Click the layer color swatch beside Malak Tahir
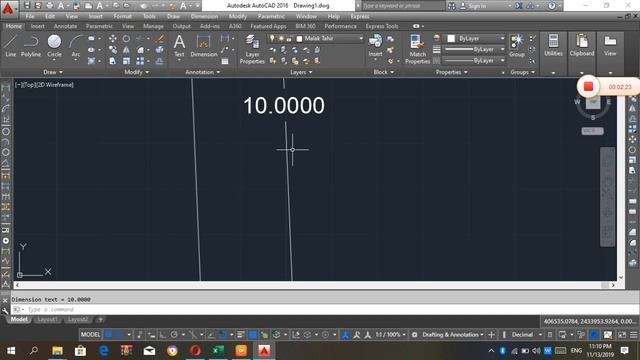This screenshot has height=360, width=640. point(299,38)
